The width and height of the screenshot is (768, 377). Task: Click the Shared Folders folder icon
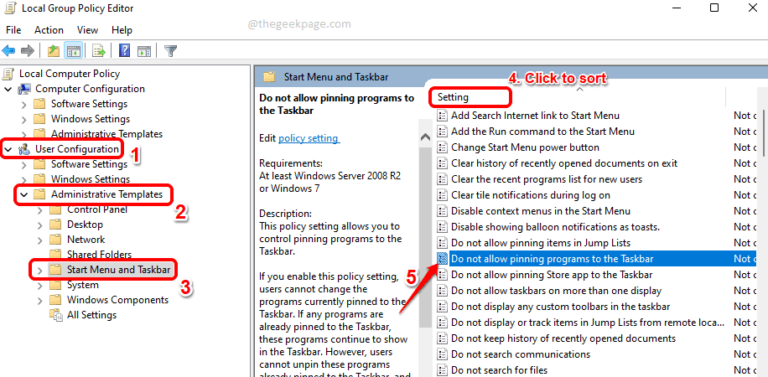point(56,255)
